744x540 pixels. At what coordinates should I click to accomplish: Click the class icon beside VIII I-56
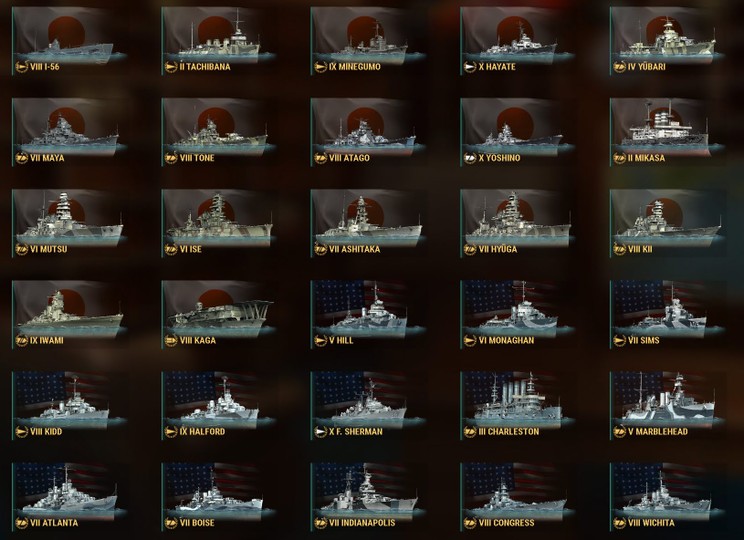[x=21, y=67]
